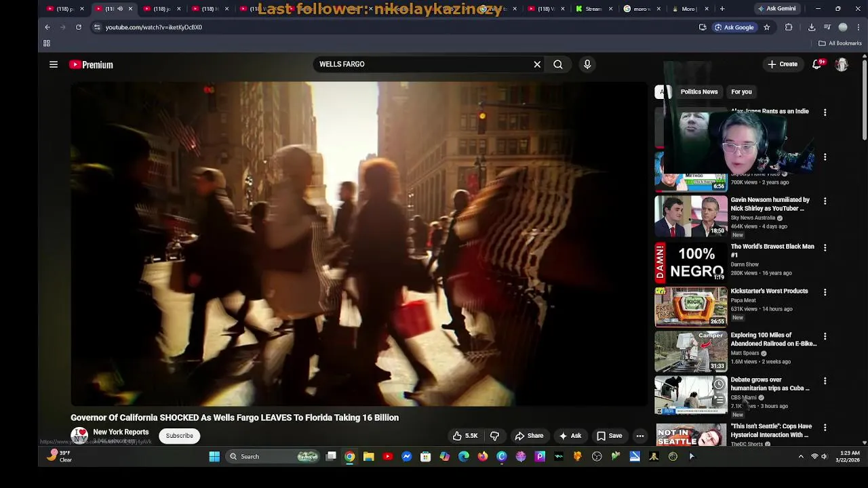868x488 pixels.
Task: Close the Stream tab
Action: coord(611,9)
